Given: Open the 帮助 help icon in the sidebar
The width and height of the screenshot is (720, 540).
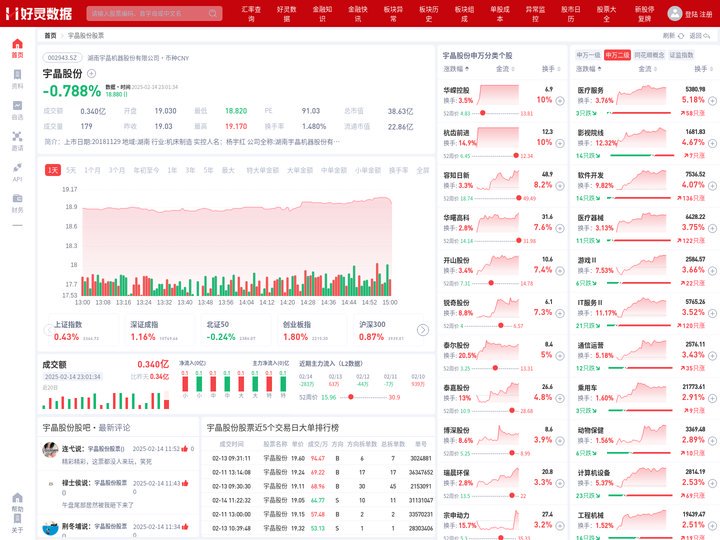Looking at the screenshot, I should click(17, 498).
